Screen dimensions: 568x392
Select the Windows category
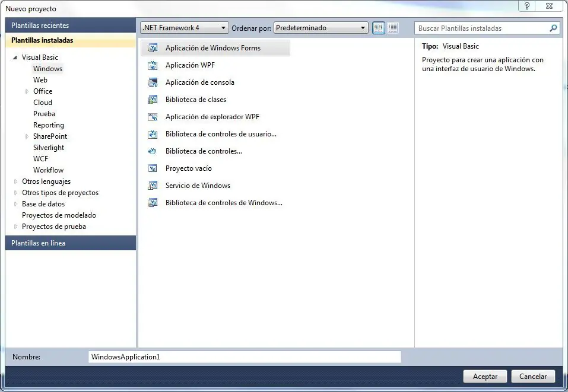(x=48, y=69)
